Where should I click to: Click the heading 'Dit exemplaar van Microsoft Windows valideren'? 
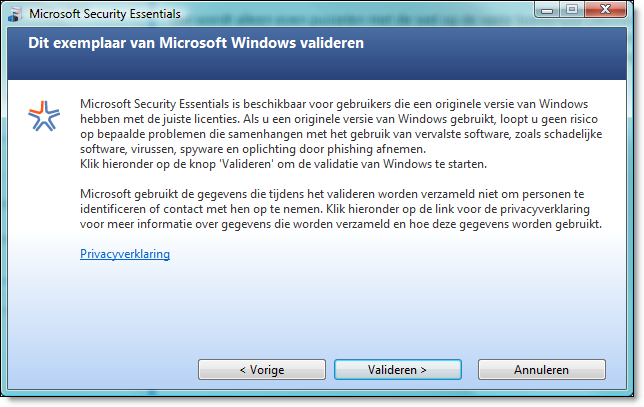coord(196,43)
